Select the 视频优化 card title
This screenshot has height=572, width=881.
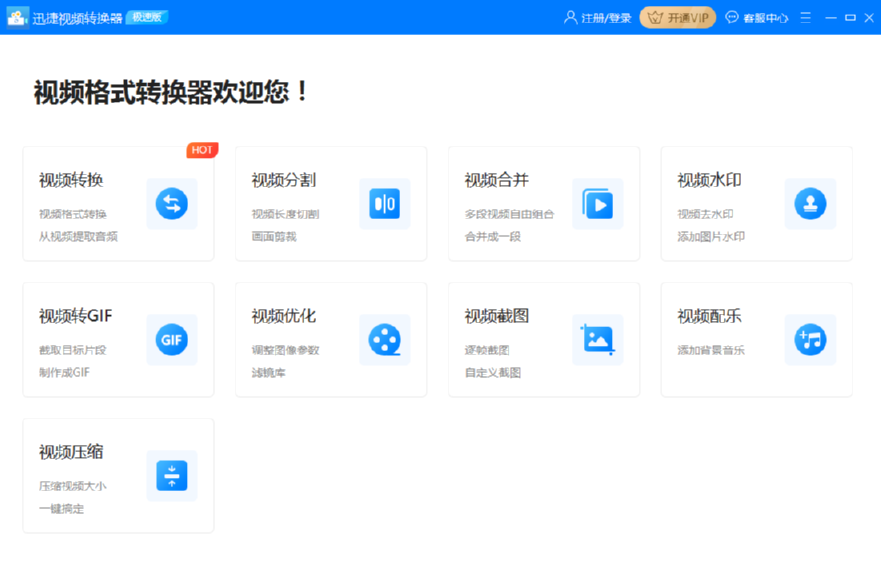point(284,316)
